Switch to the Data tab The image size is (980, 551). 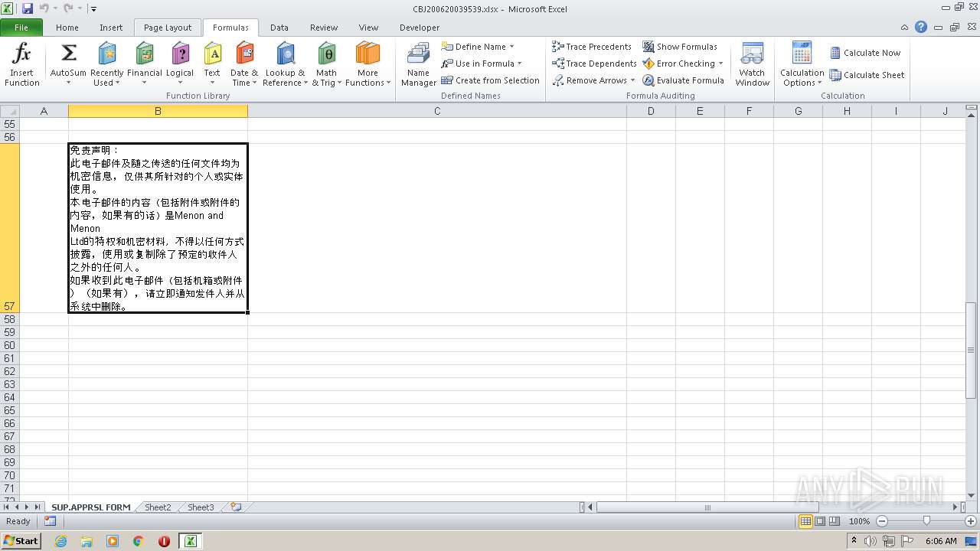pos(279,28)
